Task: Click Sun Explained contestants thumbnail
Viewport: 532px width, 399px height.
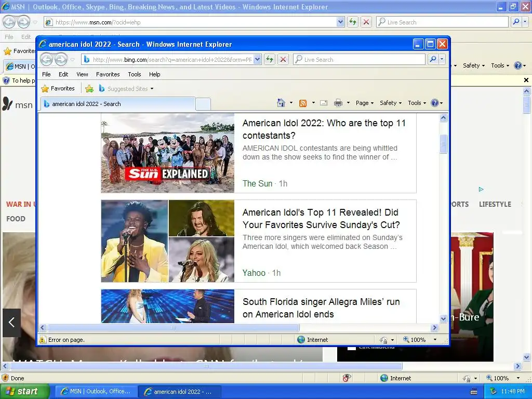Action: (x=168, y=153)
